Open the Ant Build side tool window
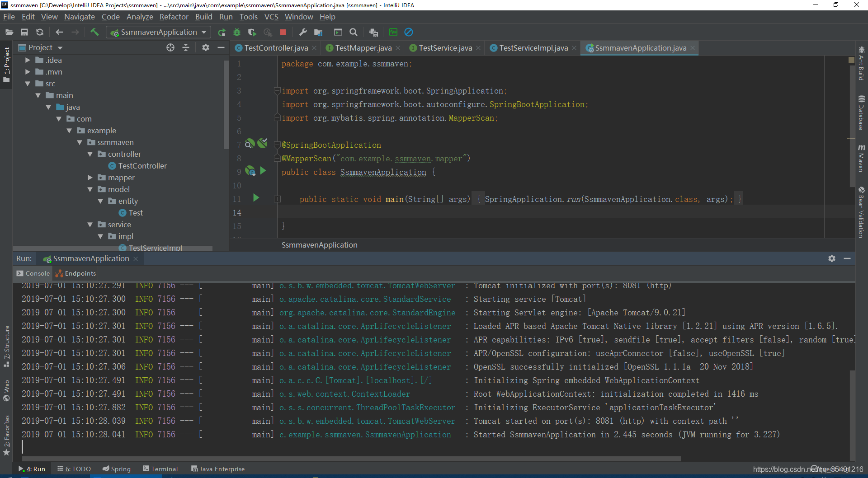Screen dimensions: 868x478 (862, 63)
